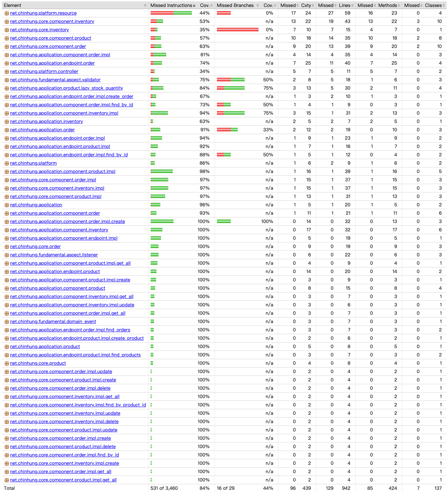Click package icon beside net.chinhung.fundamental.aspect.listener
This screenshot has height=495, width=448.
coord(7,255)
